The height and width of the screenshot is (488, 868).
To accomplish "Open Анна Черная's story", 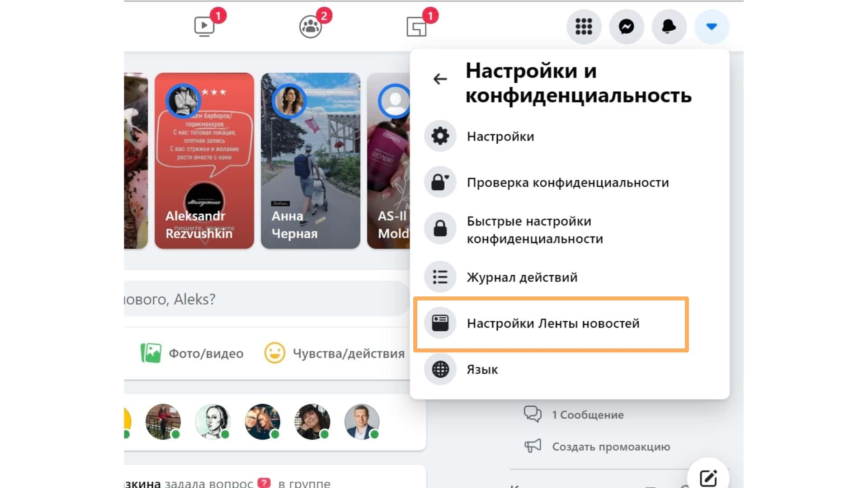I will click(x=311, y=161).
